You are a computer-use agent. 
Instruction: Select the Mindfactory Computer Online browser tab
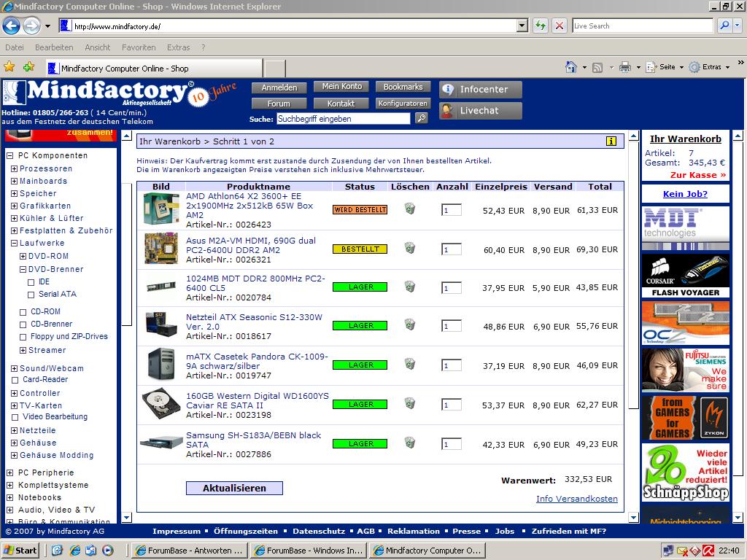pyautogui.click(x=154, y=68)
